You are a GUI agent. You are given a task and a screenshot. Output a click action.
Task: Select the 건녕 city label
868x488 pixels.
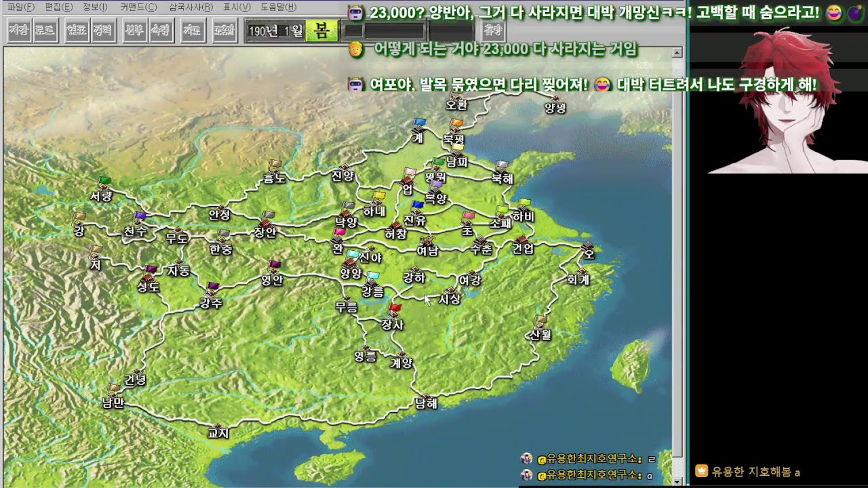[x=135, y=380]
